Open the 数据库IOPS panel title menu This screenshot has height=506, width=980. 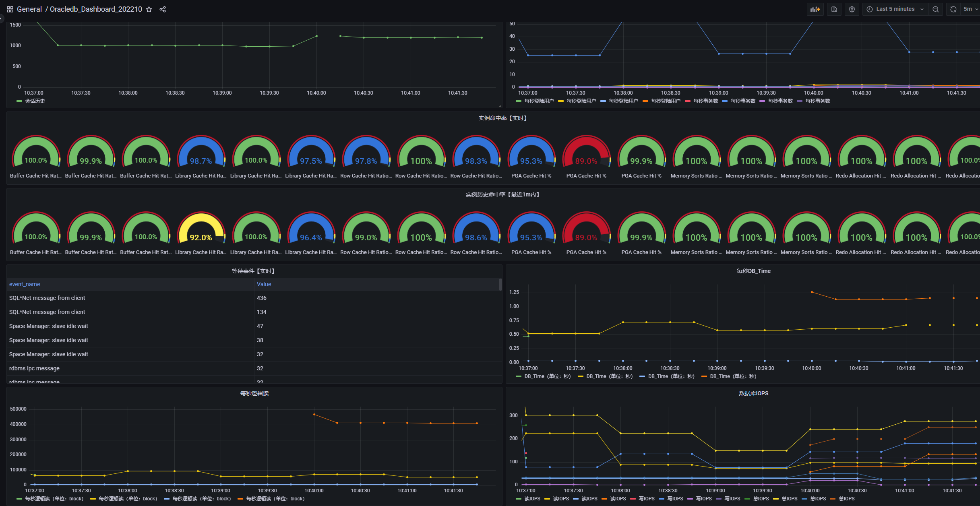click(753, 393)
